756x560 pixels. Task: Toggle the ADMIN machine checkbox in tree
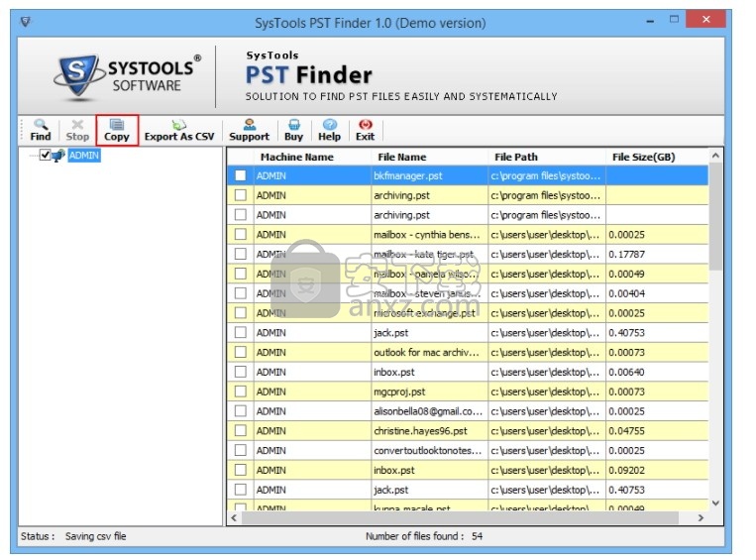click(45, 155)
